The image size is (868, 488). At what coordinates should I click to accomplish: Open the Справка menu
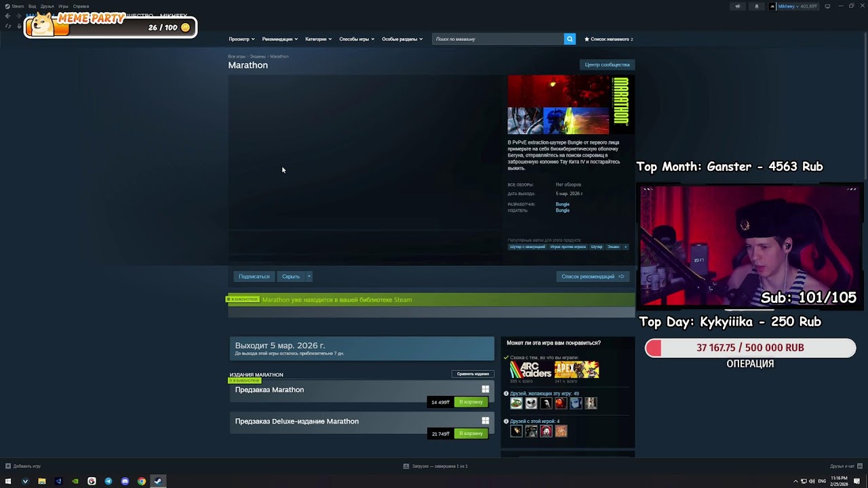pyautogui.click(x=81, y=6)
